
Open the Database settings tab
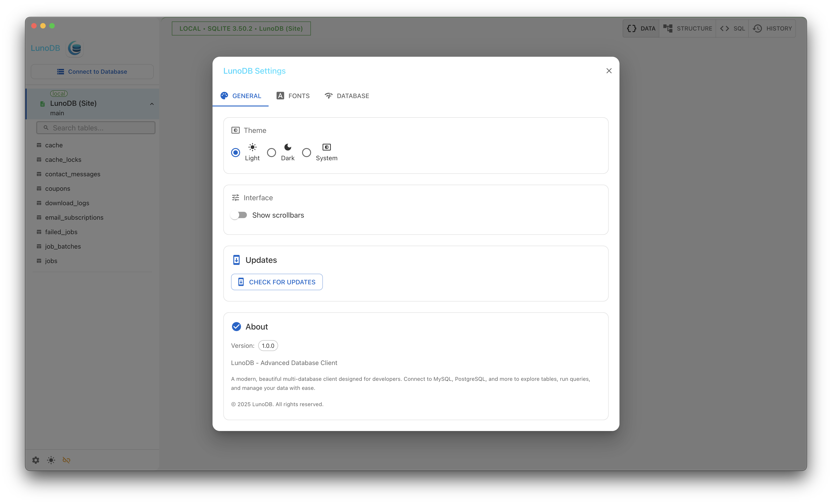click(347, 96)
